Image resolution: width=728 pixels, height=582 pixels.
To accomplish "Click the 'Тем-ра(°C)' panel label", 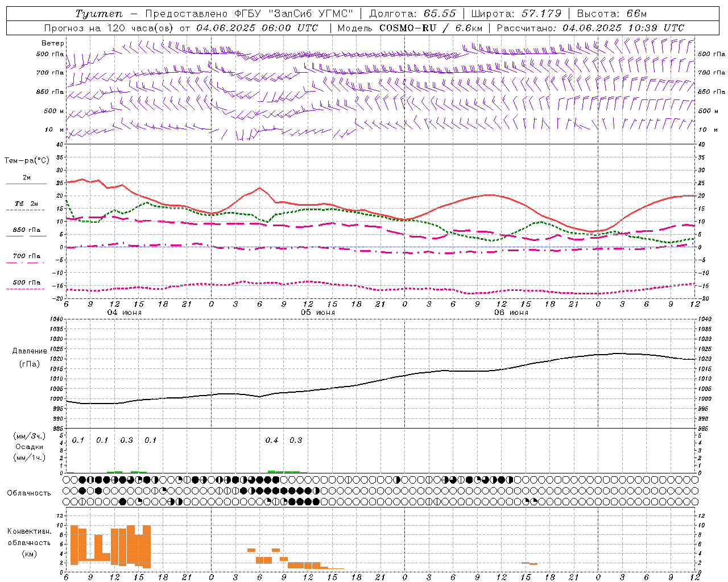I will pyautogui.click(x=27, y=161).
